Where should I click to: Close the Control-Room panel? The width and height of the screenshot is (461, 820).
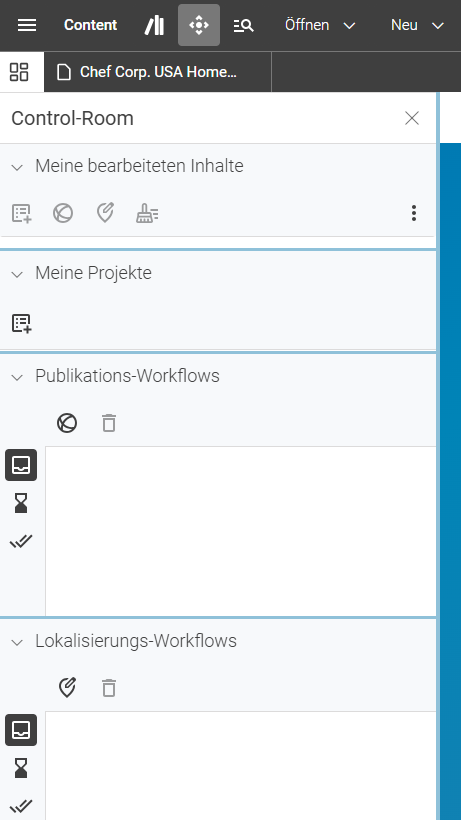pyautogui.click(x=412, y=118)
